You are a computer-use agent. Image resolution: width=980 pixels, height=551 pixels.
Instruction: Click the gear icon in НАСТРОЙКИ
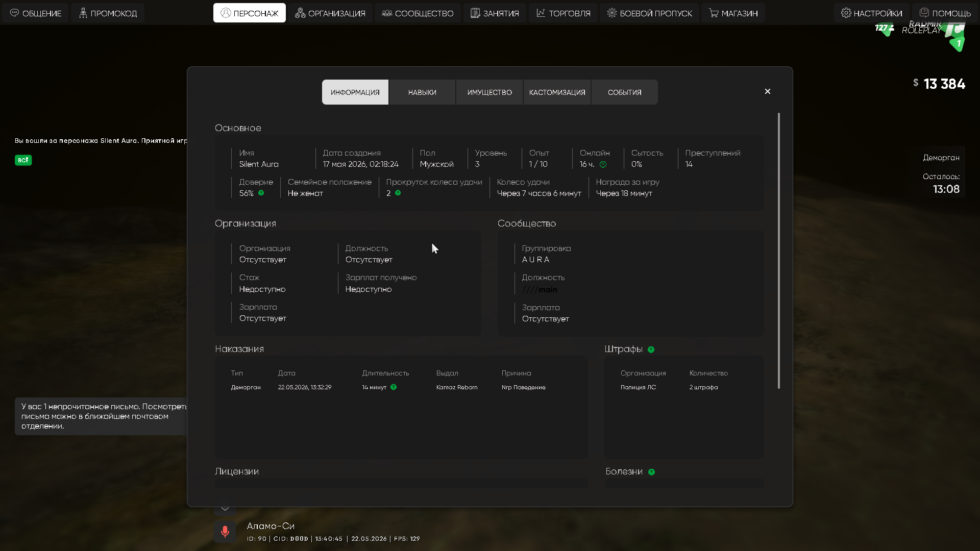pyautogui.click(x=846, y=13)
